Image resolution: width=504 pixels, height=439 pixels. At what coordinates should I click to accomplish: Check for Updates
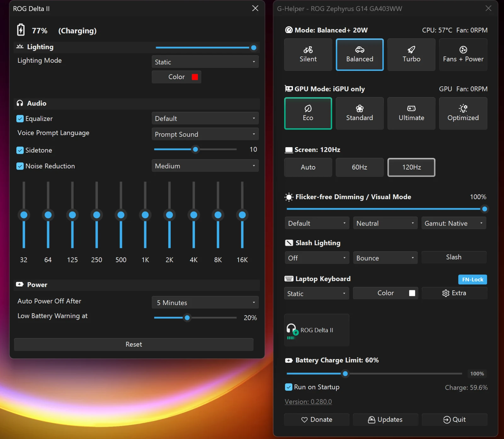pos(386,419)
